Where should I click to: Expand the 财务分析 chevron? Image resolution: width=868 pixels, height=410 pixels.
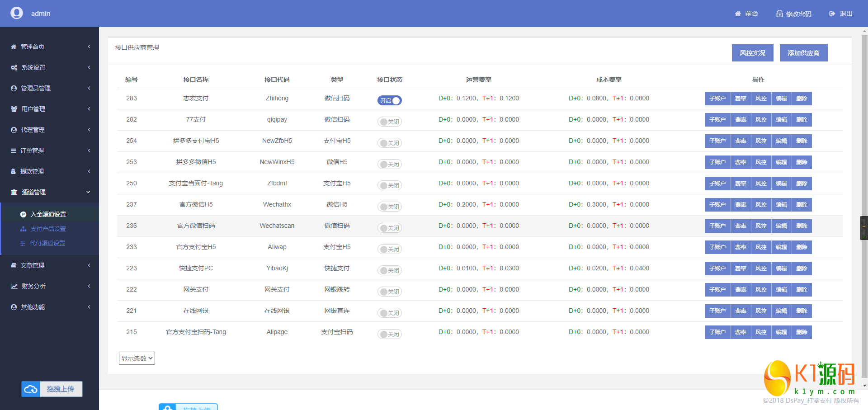(x=89, y=286)
